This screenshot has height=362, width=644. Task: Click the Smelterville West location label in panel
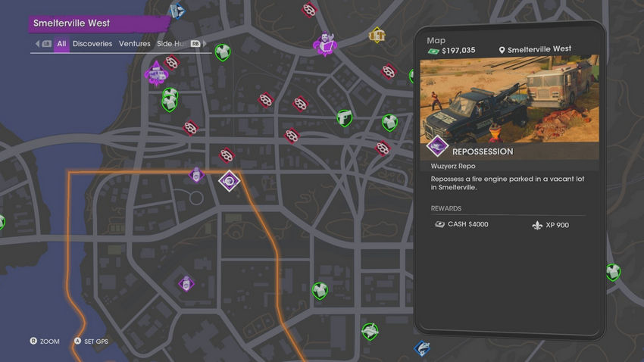tap(535, 50)
